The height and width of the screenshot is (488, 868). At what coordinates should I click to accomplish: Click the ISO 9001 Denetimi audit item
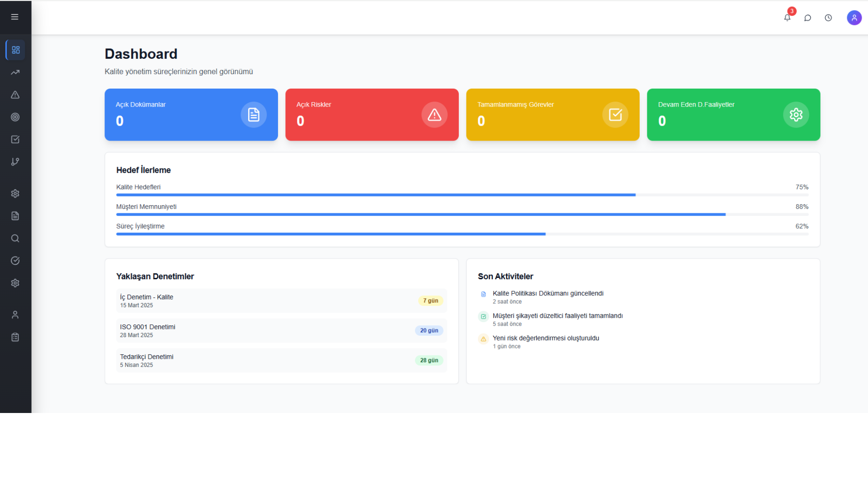(281, 330)
